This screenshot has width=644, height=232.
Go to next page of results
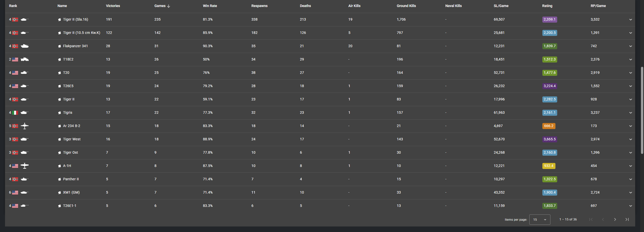615,219
